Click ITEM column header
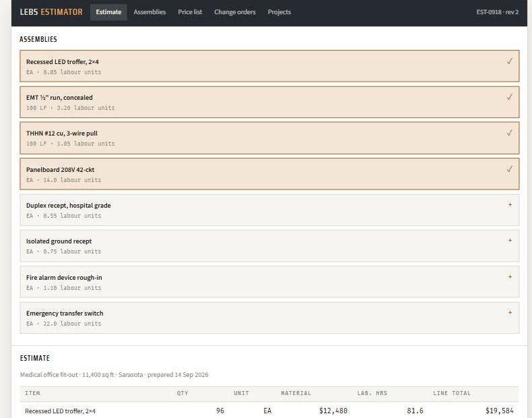This screenshot has width=532, height=418. [x=32, y=393]
